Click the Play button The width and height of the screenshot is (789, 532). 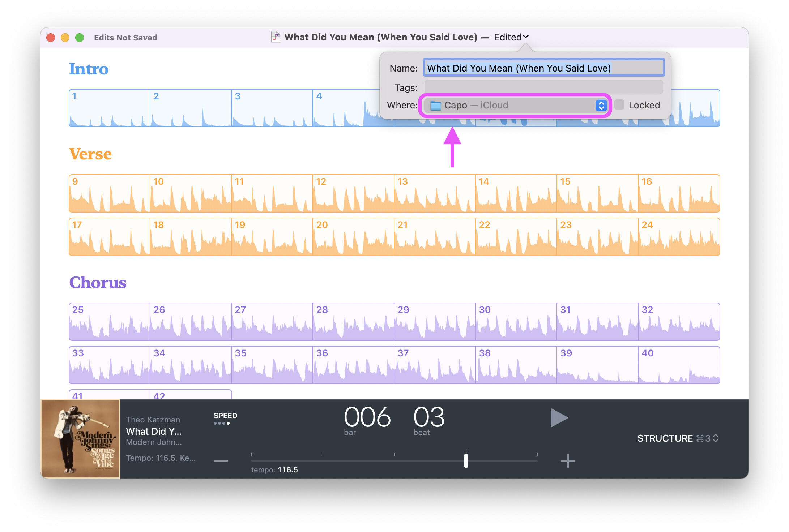tap(559, 418)
